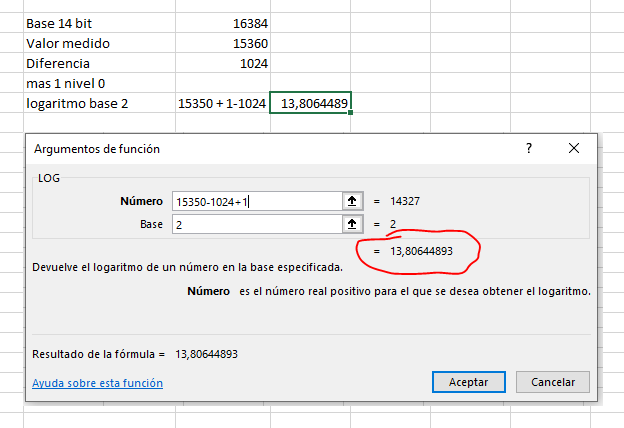Screen dimensions: 624x428
Task: Click inside the Número input field
Action: coord(255,201)
